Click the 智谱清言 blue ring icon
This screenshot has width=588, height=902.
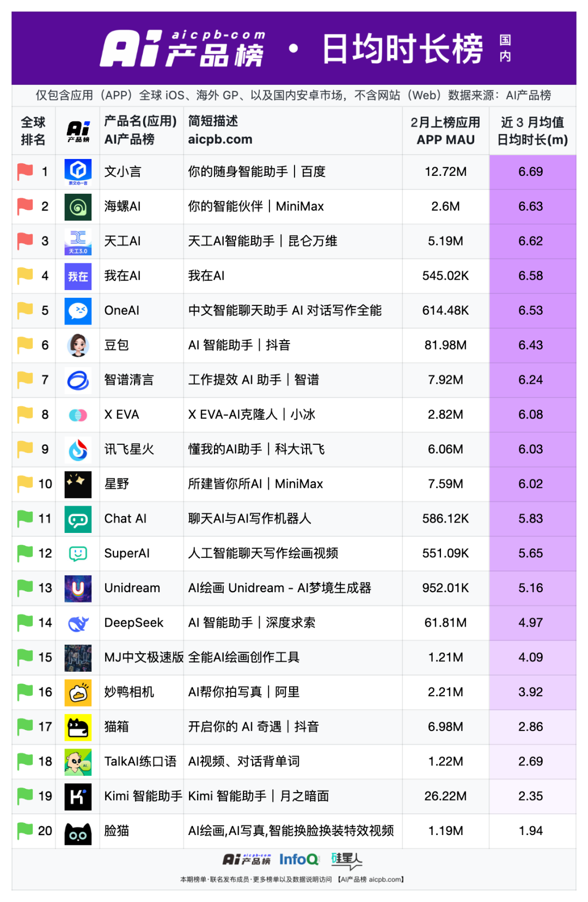tap(78, 381)
